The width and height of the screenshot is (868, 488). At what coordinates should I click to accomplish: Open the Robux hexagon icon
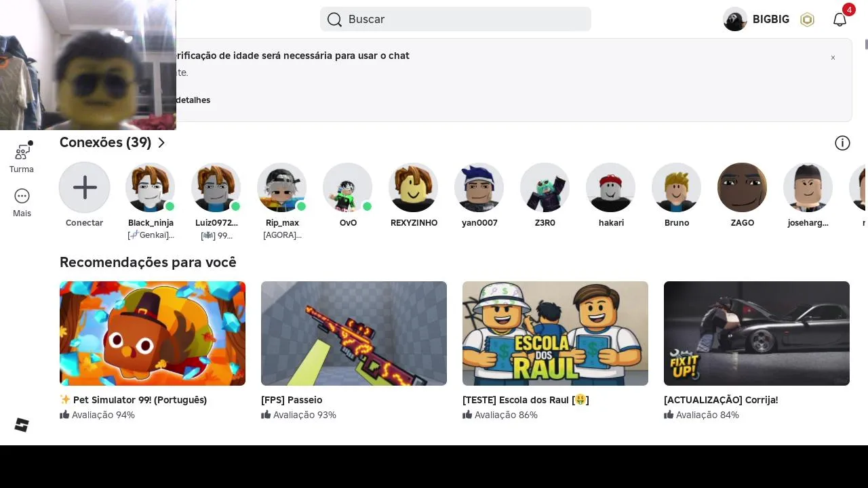(x=807, y=20)
